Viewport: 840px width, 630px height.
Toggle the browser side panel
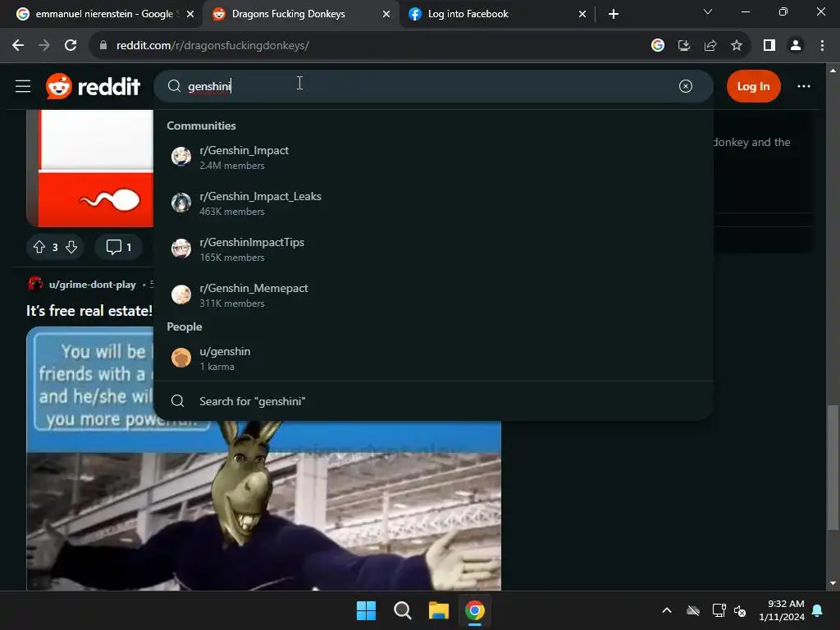[x=769, y=46]
